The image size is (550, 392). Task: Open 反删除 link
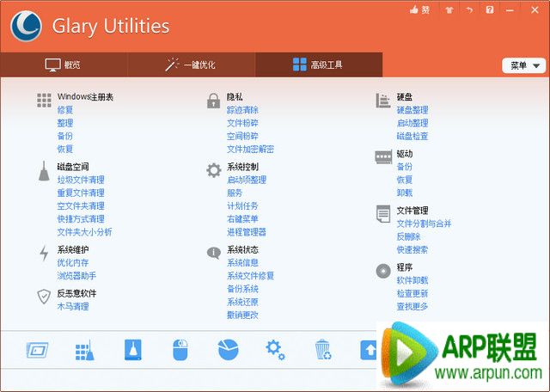coord(409,236)
